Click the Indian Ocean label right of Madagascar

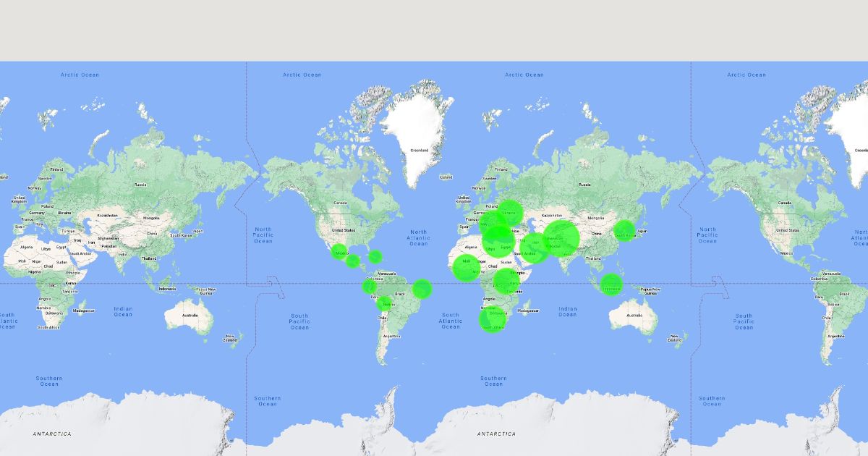point(568,311)
